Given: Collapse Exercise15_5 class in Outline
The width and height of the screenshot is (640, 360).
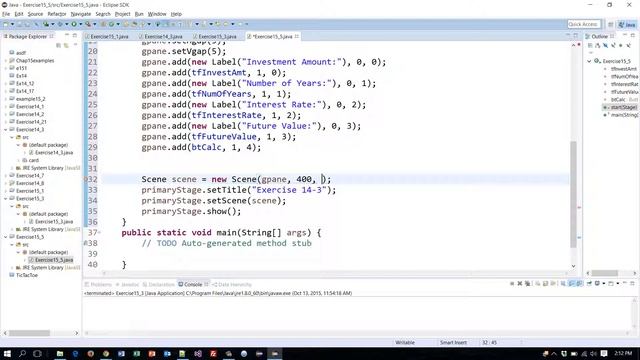Looking at the screenshot, I should [x=589, y=61].
